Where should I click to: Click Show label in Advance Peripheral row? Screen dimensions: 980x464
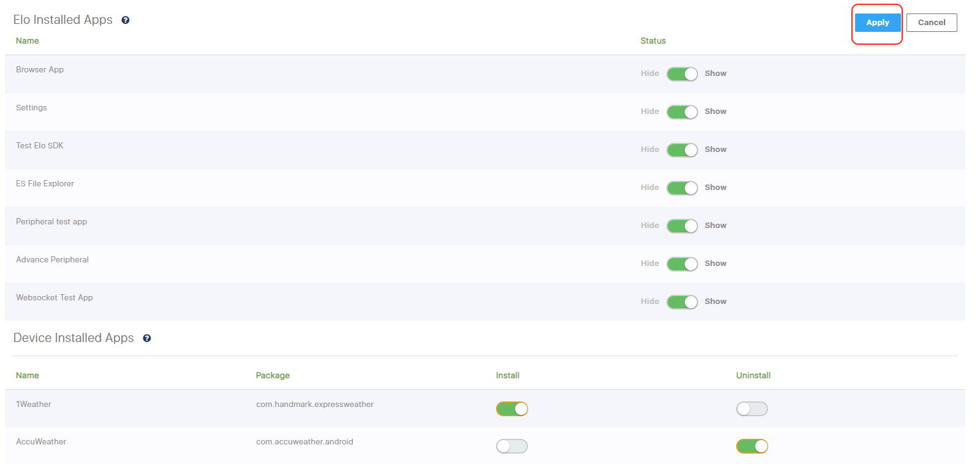click(x=715, y=264)
